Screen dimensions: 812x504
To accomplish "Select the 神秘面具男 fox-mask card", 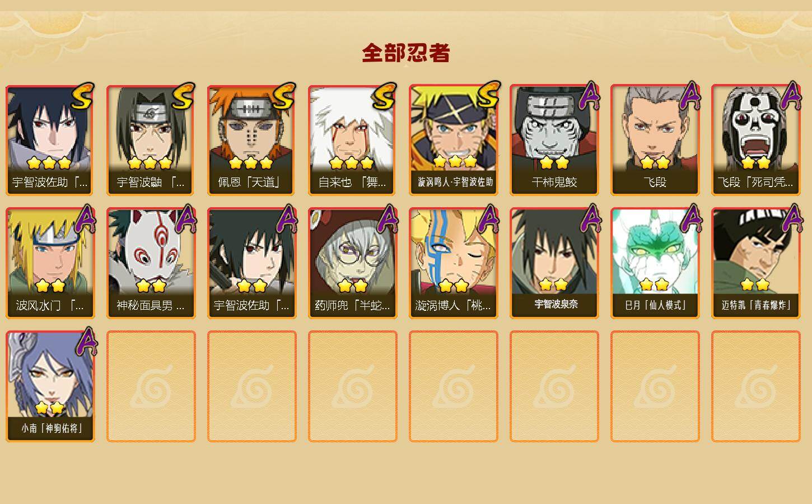I will (151, 263).
